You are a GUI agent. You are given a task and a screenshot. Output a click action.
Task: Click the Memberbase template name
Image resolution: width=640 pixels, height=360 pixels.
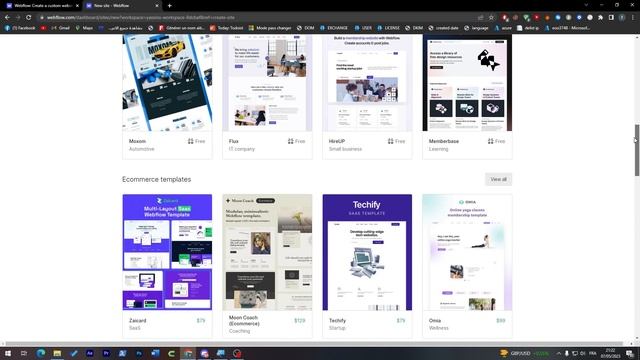(444, 141)
